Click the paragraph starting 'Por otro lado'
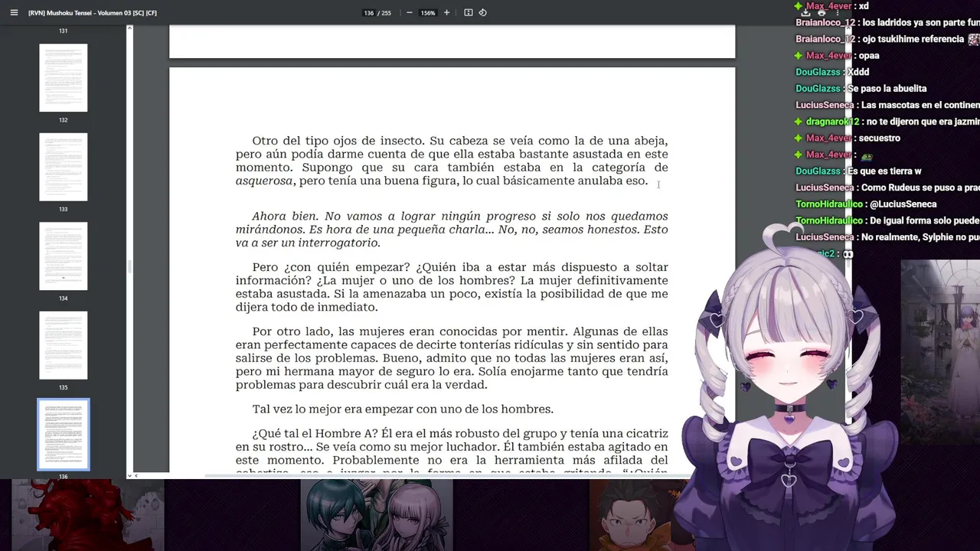 (452, 358)
